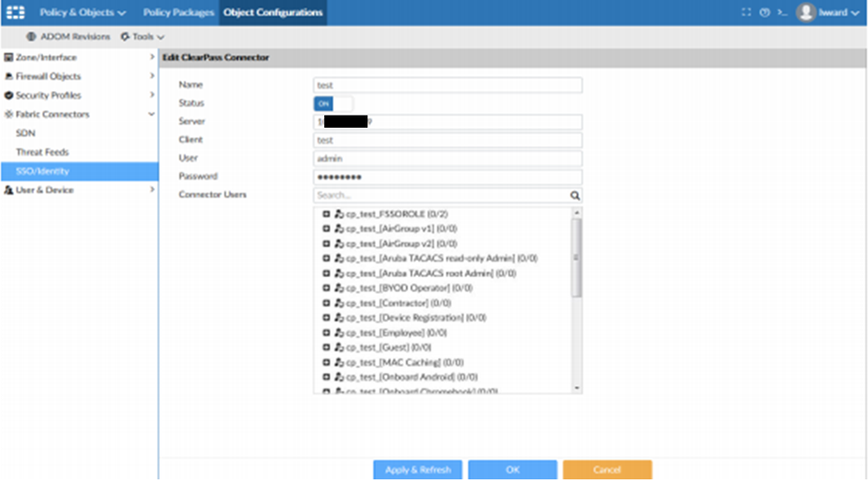Click group icon of cp_test_[Guest]
The height and width of the screenshot is (483, 868).
339,348
